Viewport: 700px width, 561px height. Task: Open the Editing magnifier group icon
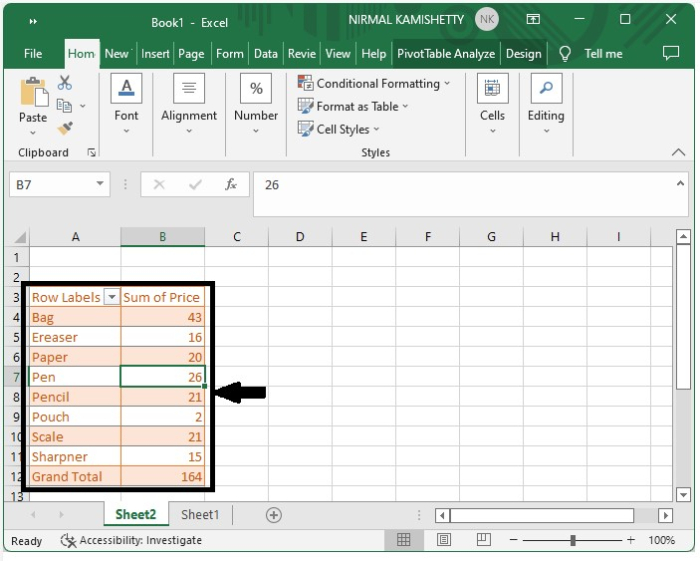pyautogui.click(x=546, y=88)
